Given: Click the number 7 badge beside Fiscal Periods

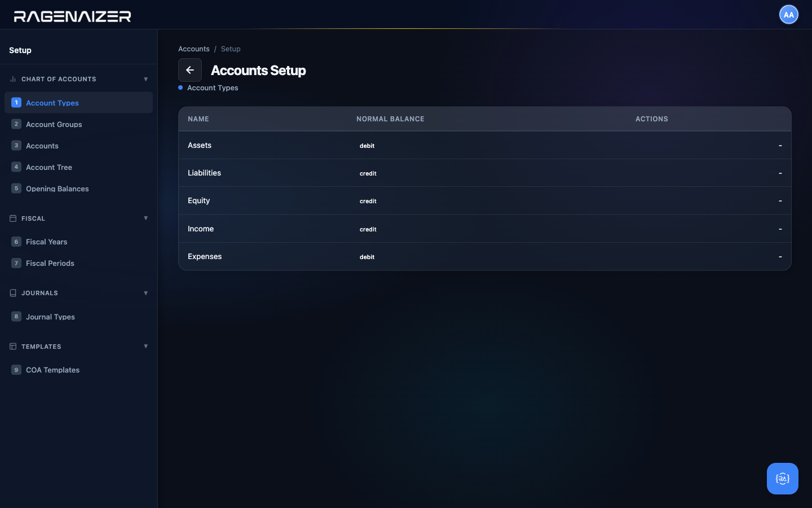Looking at the screenshot, I should coord(16,263).
